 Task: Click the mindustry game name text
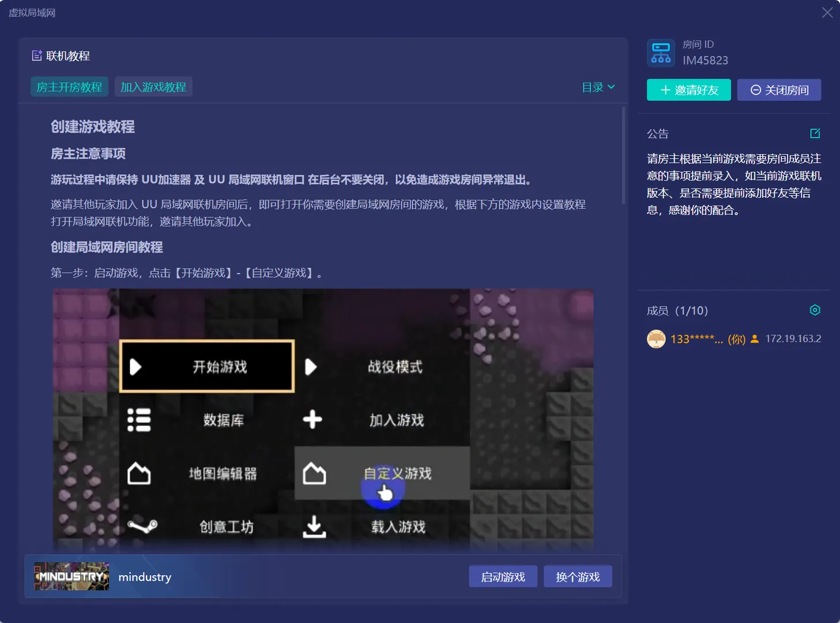pyautogui.click(x=145, y=577)
